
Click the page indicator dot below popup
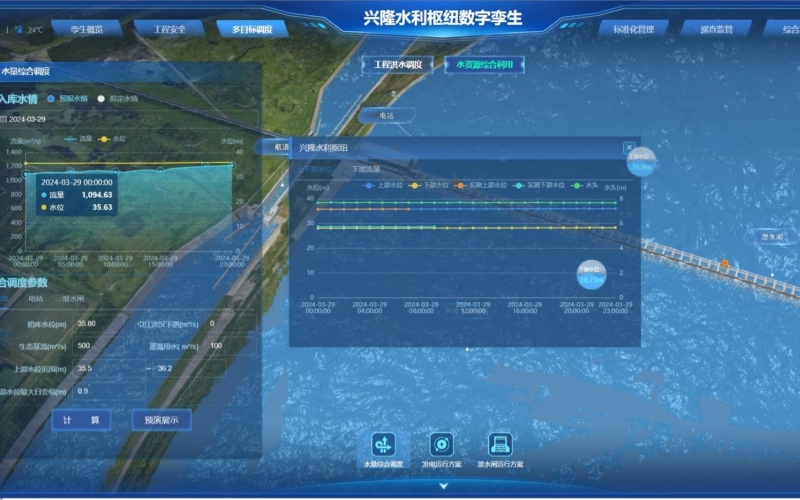click(x=467, y=349)
